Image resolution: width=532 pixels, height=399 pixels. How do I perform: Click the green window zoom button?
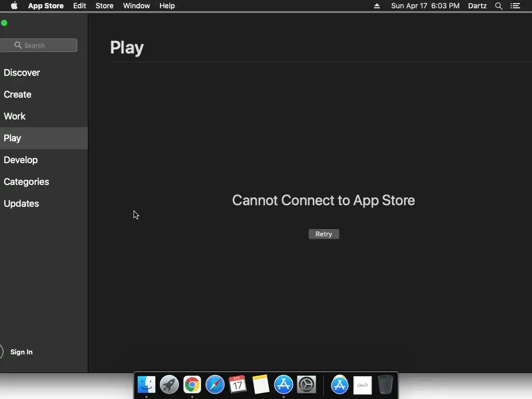tap(4, 23)
